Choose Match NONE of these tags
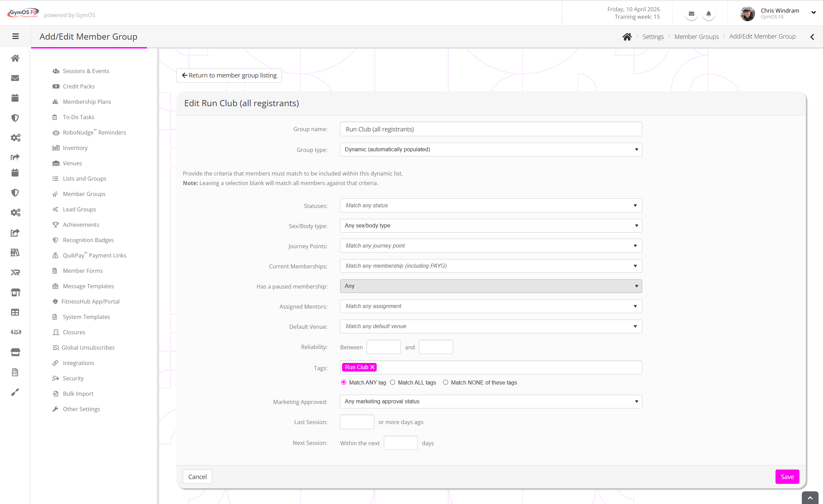 click(x=446, y=382)
